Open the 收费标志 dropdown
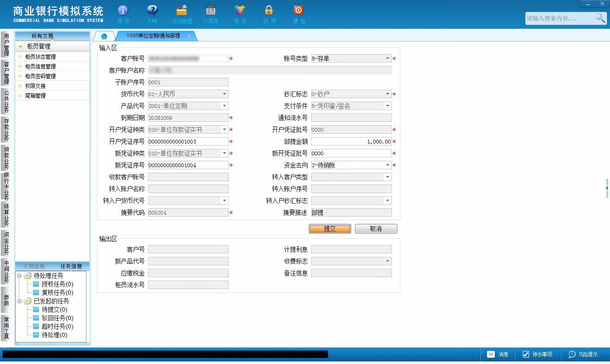 (387, 261)
